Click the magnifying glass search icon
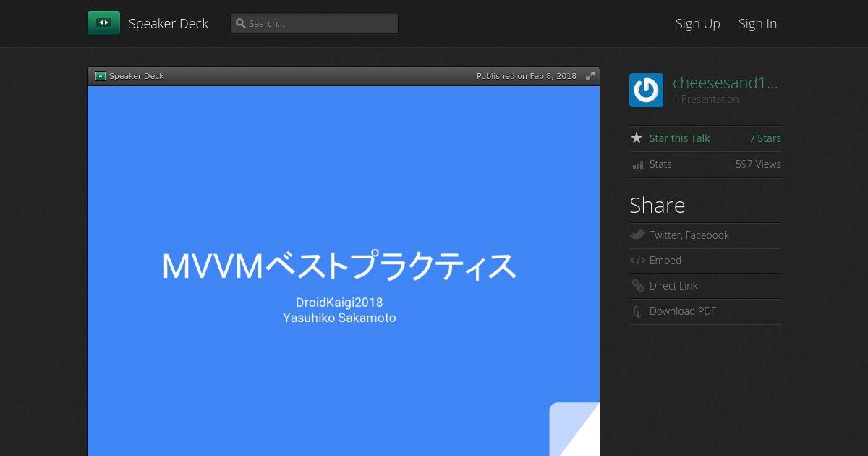The image size is (868, 456). coord(241,23)
